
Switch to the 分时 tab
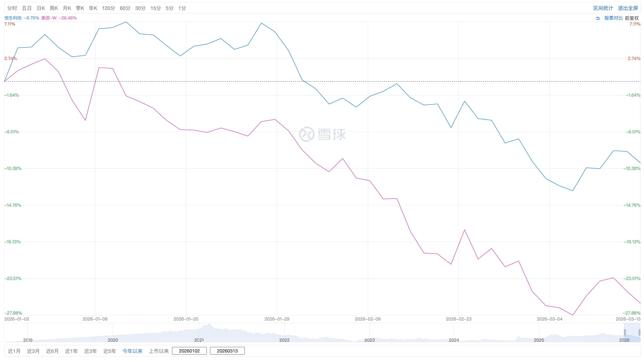12,8
